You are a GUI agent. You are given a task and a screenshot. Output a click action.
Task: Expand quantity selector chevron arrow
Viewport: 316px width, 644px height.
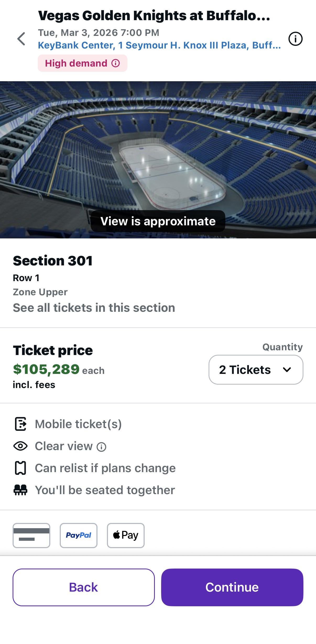[x=287, y=370]
